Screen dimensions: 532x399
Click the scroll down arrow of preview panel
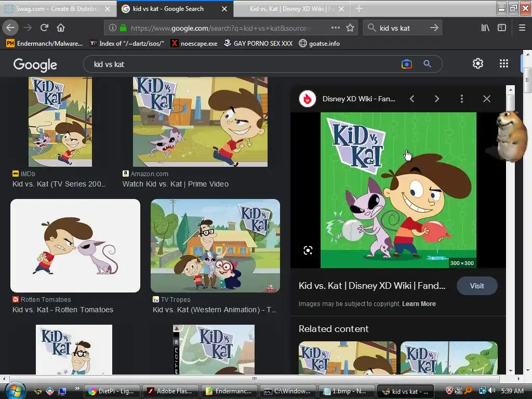(x=510, y=371)
